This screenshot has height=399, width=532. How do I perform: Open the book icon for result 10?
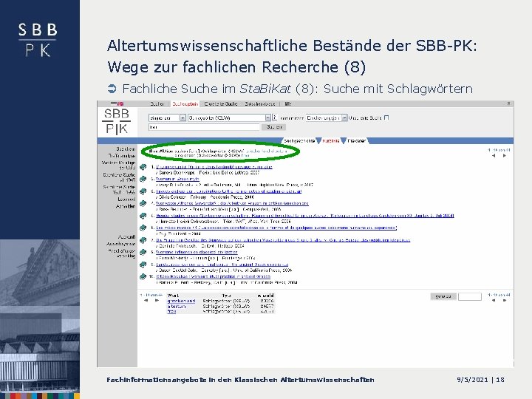143,277
